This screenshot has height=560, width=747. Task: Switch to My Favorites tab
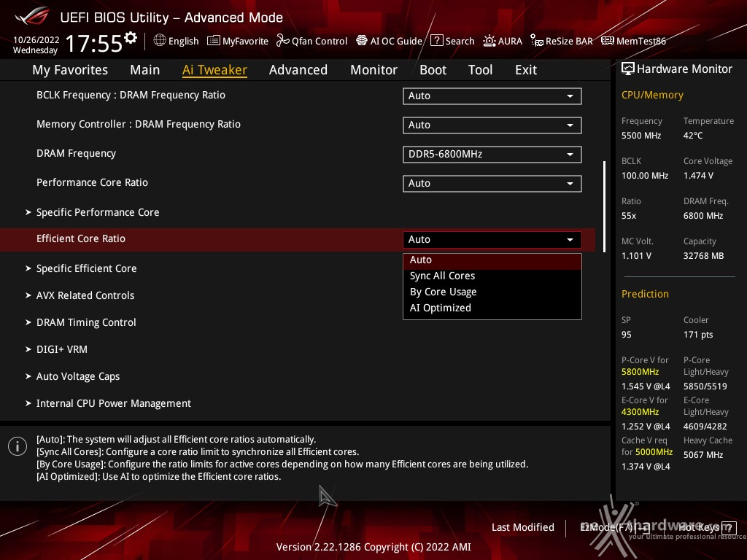click(70, 70)
